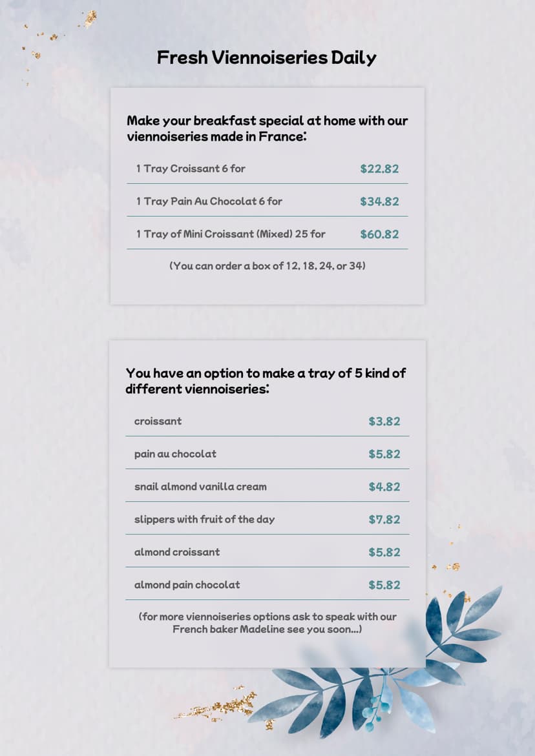Select 1 Tray Pain Au Chocolat item
Image resolution: width=535 pixels, height=756 pixels.
point(209,201)
